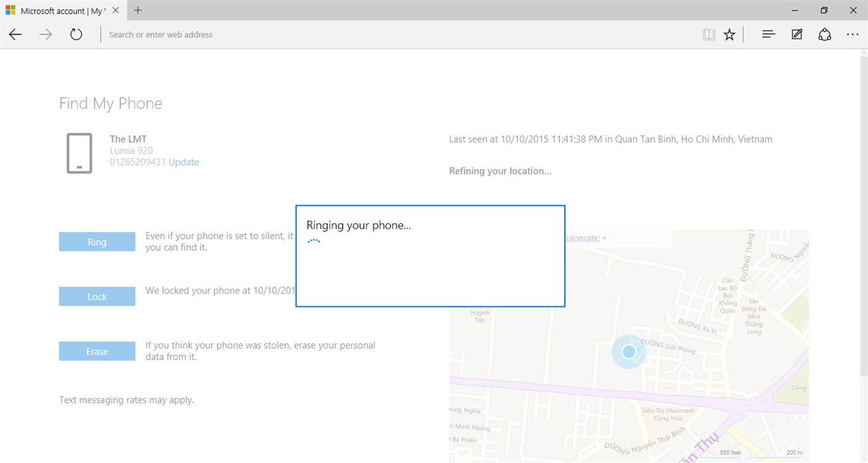The image size is (868, 463).
Task: Minimize the browser window
Action: [795, 10]
